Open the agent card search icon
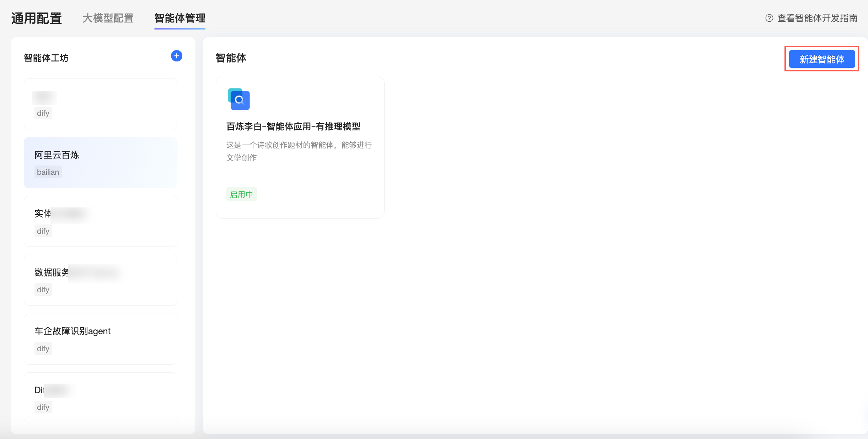 239,99
